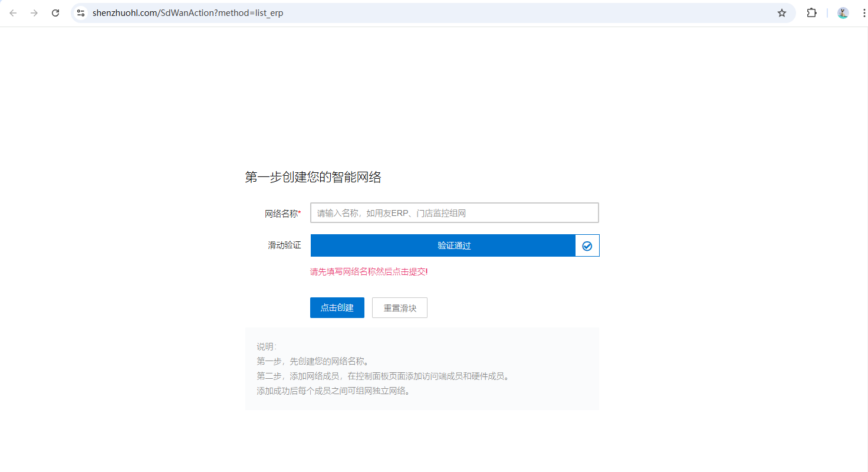Screen dimensions: 868x472
Task: Click the browser forward arrow
Action: (x=34, y=13)
